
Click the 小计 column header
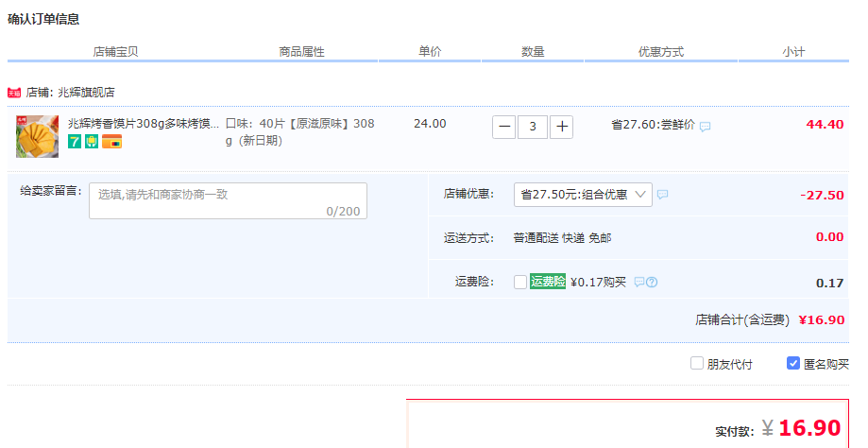[x=793, y=51]
